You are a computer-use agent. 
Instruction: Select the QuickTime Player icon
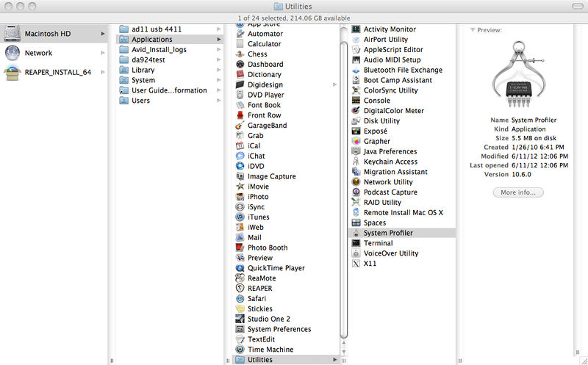240,268
